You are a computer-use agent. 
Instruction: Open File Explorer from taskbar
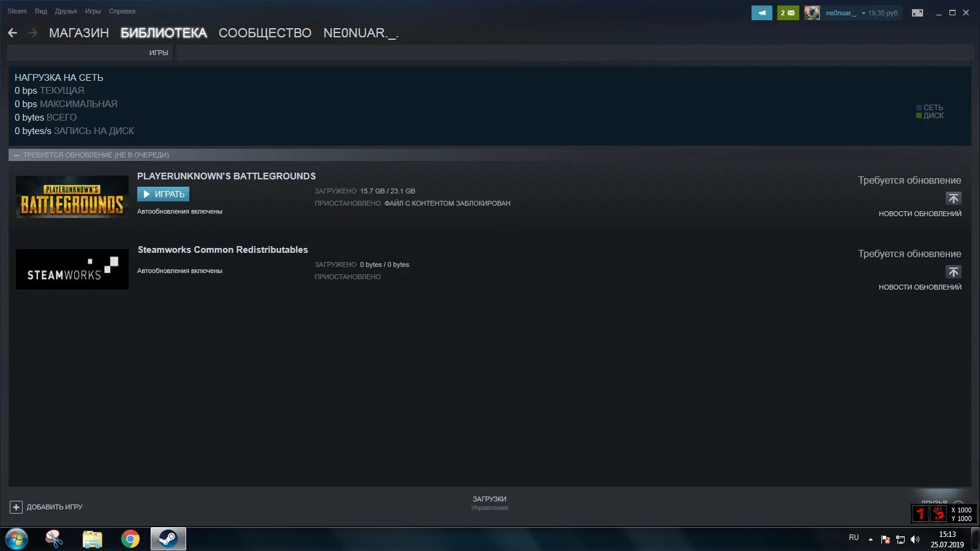click(x=92, y=539)
